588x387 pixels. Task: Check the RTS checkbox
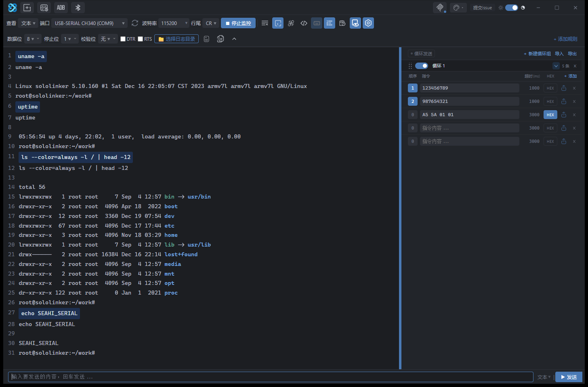141,39
